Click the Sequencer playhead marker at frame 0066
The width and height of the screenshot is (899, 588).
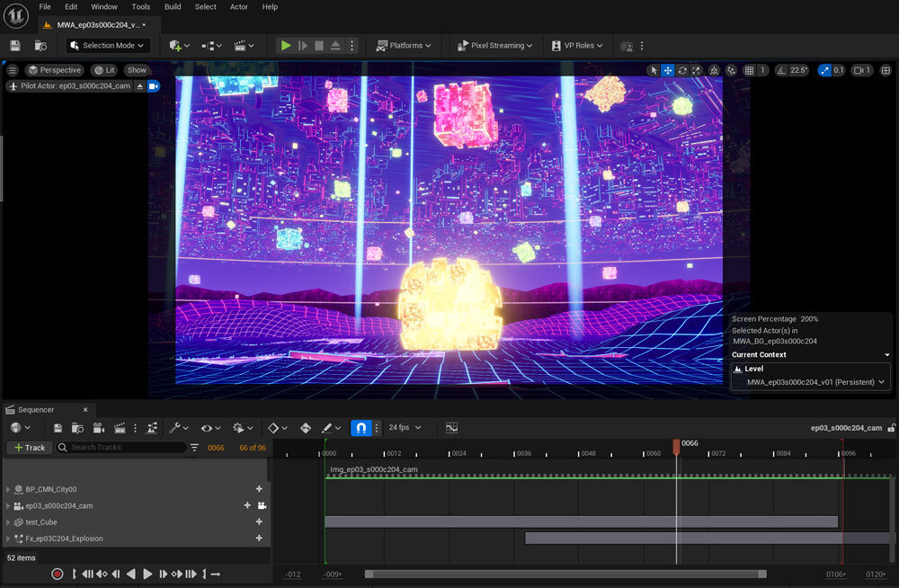(x=677, y=445)
